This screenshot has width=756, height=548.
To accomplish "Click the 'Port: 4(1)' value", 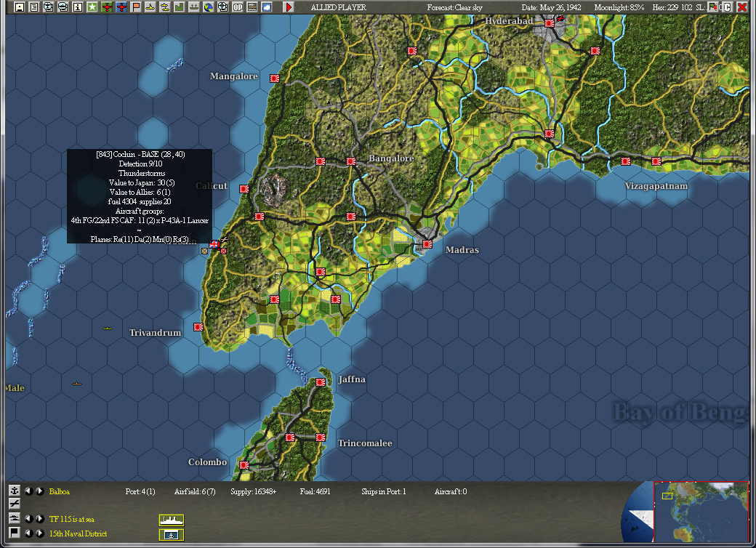I will point(140,491).
